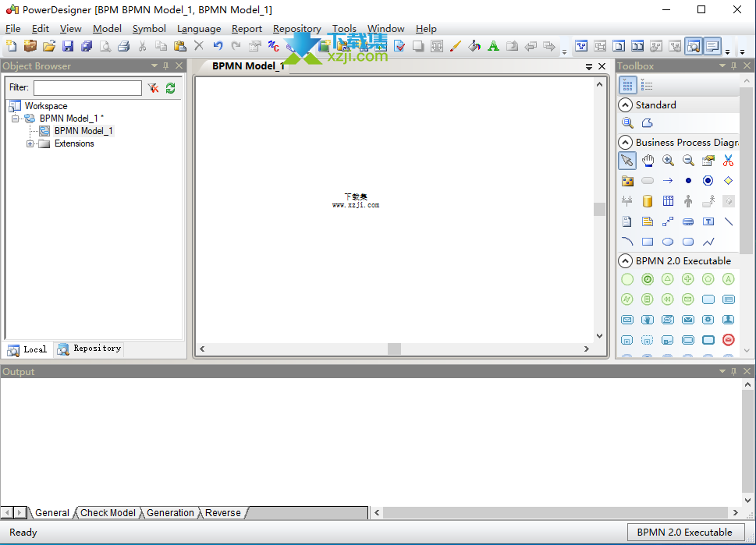
Task: Click the Save All stacked disks icon
Action: (x=87, y=46)
